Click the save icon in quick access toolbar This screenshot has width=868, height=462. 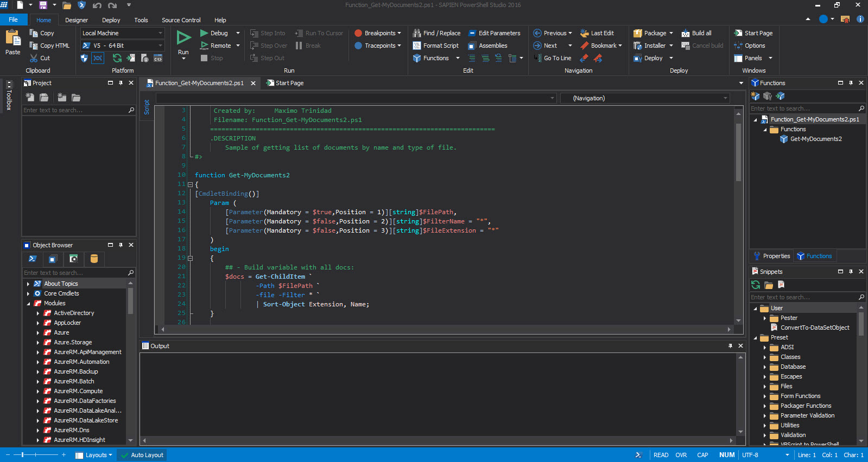(43, 5)
